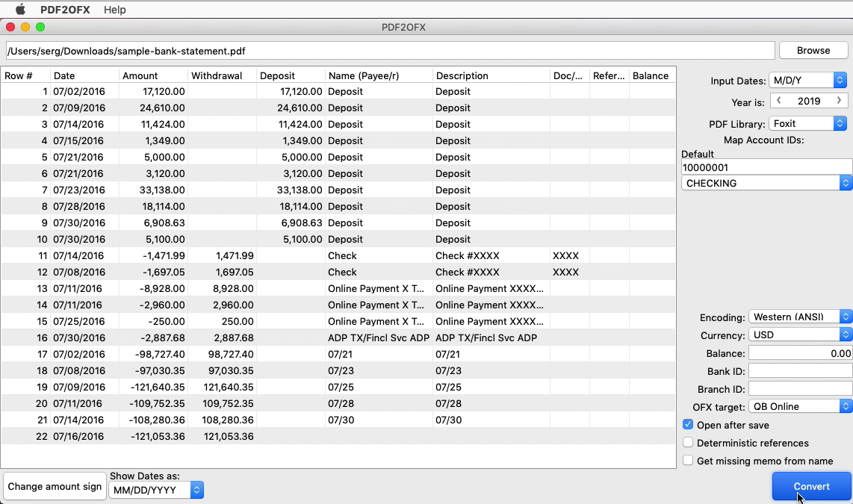Select the ADP TX/Fincl Svc ADP name cell
Screen dimensions: 853x504
click(379, 337)
